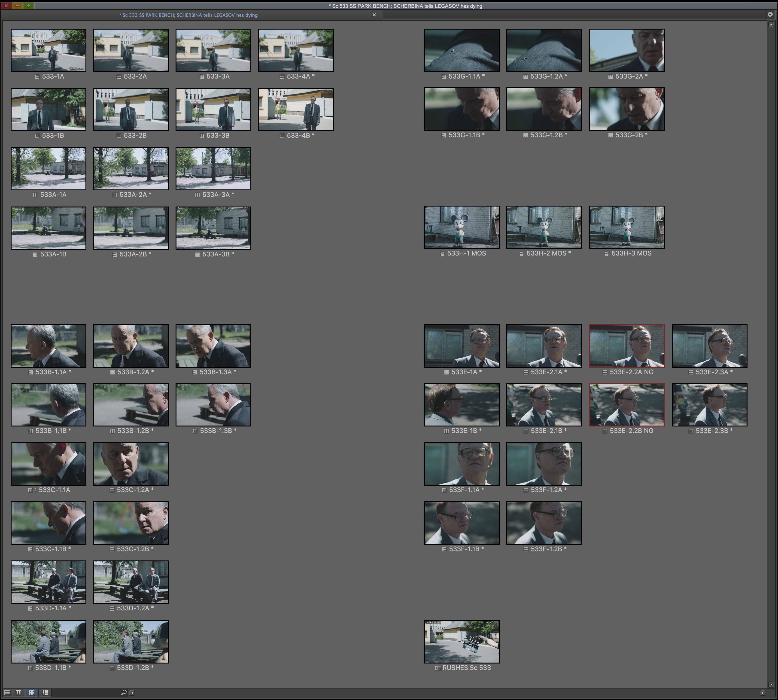This screenshot has height=700, width=778.
Task: Open bin search magnifier icon
Action: pyautogui.click(x=124, y=693)
